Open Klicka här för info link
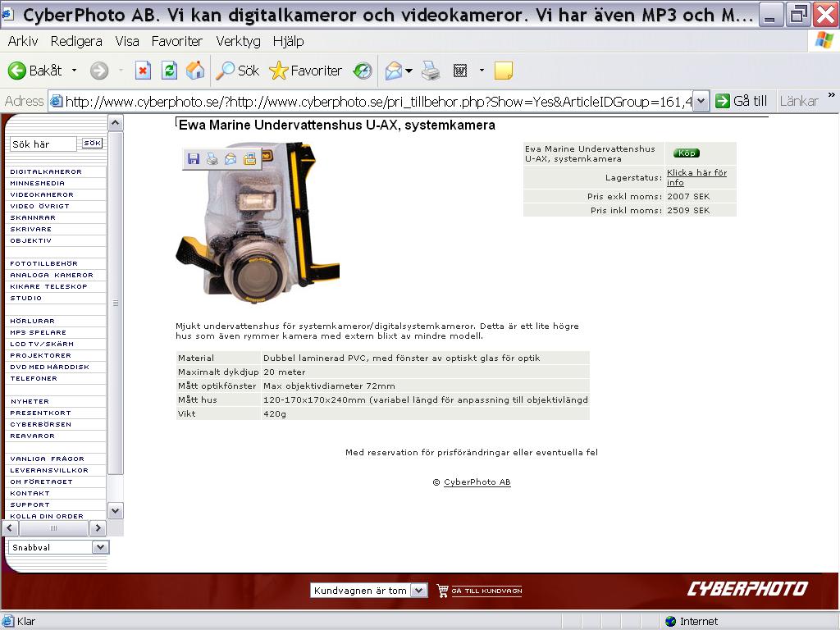Viewport: 840px width, 630px height. 696,177
